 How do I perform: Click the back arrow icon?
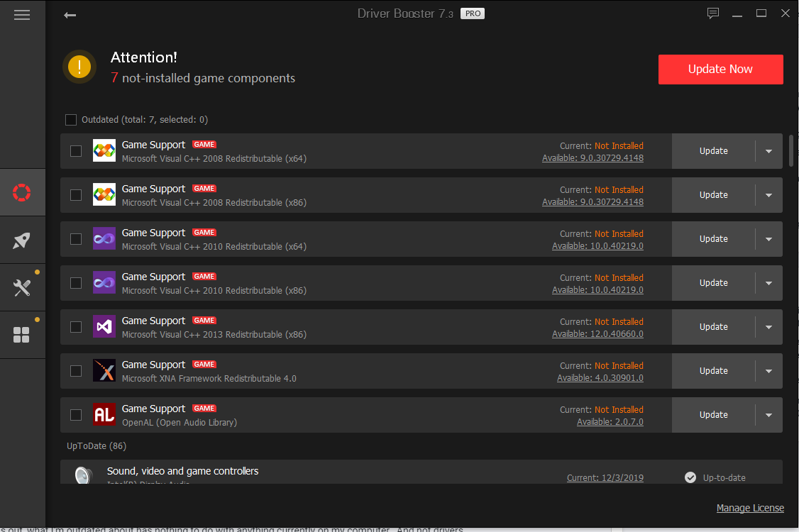tap(70, 15)
